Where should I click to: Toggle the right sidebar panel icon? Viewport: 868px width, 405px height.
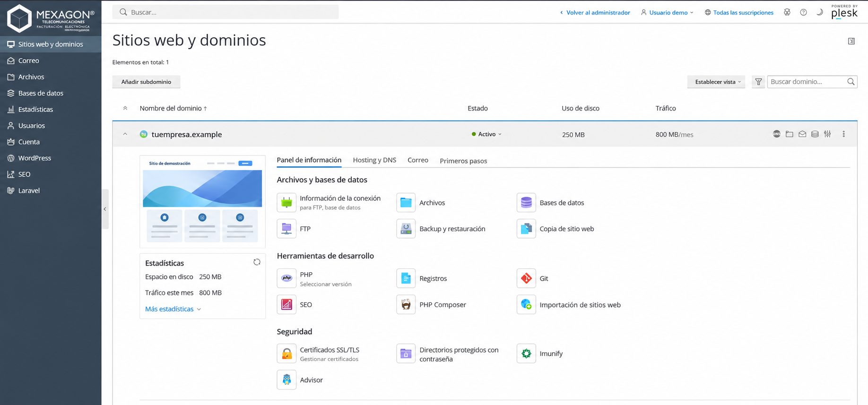coord(851,41)
